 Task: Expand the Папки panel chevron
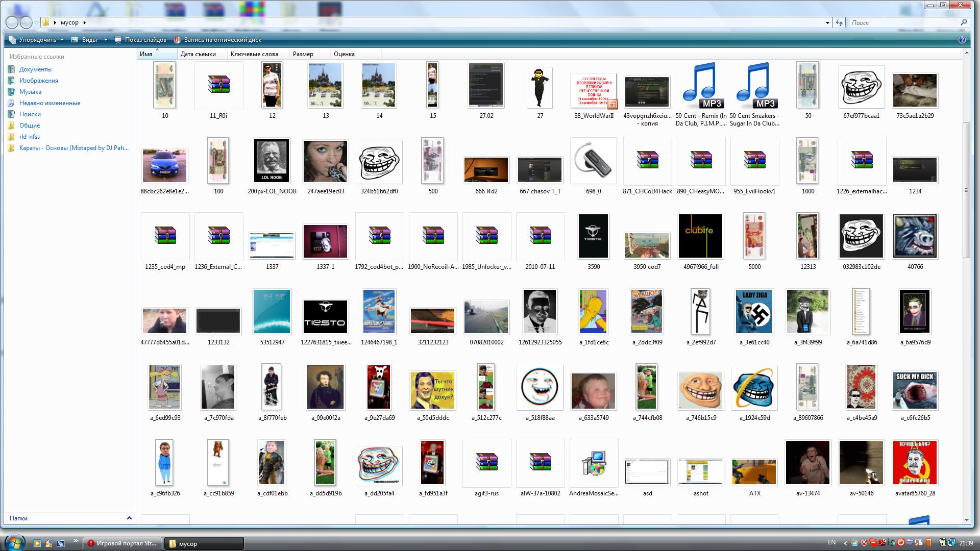pyautogui.click(x=129, y=518)
